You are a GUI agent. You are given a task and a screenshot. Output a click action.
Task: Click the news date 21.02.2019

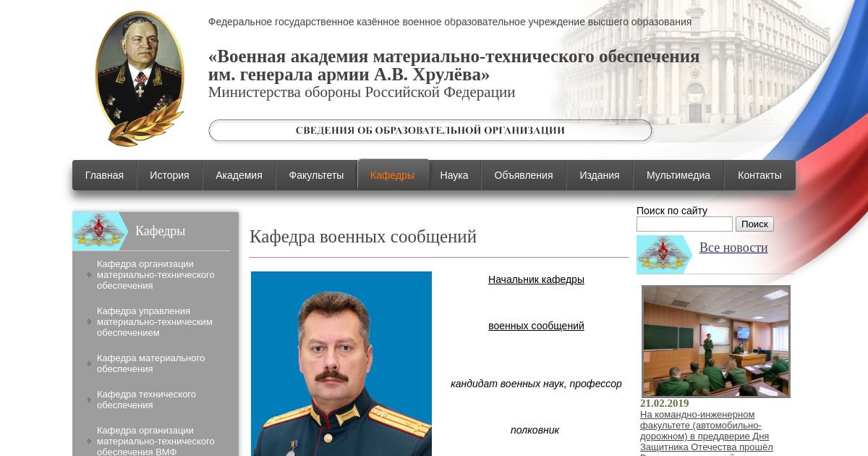click(x=665, y=403)
